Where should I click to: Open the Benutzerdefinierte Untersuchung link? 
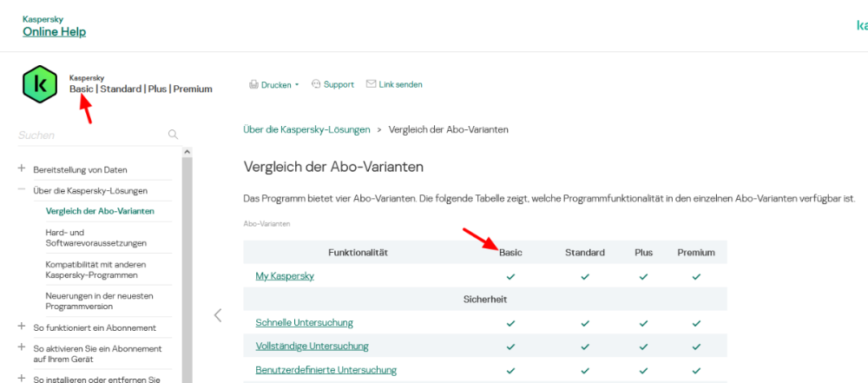(x=326, y=370)
